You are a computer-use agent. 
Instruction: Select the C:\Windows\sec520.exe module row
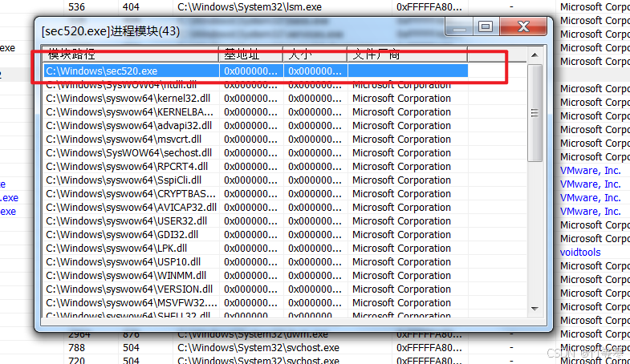102,71
